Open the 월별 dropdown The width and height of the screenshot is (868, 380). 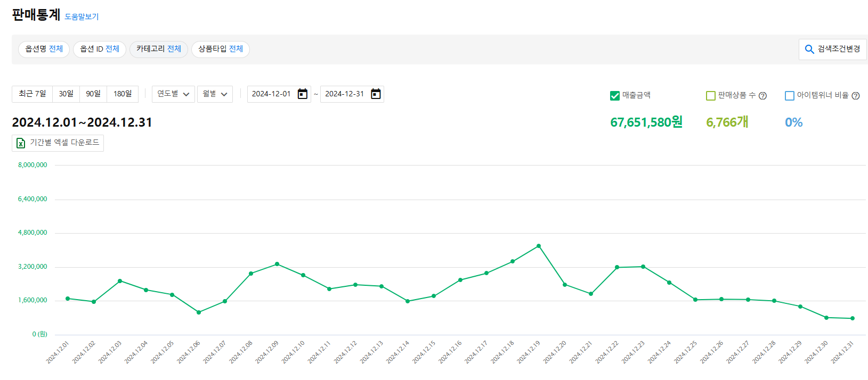215,94
